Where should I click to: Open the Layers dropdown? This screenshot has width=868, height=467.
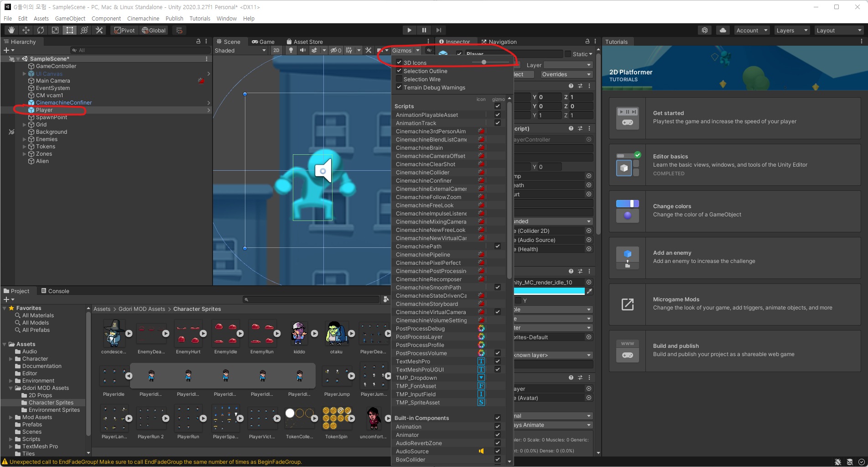(x=792, y=30)
